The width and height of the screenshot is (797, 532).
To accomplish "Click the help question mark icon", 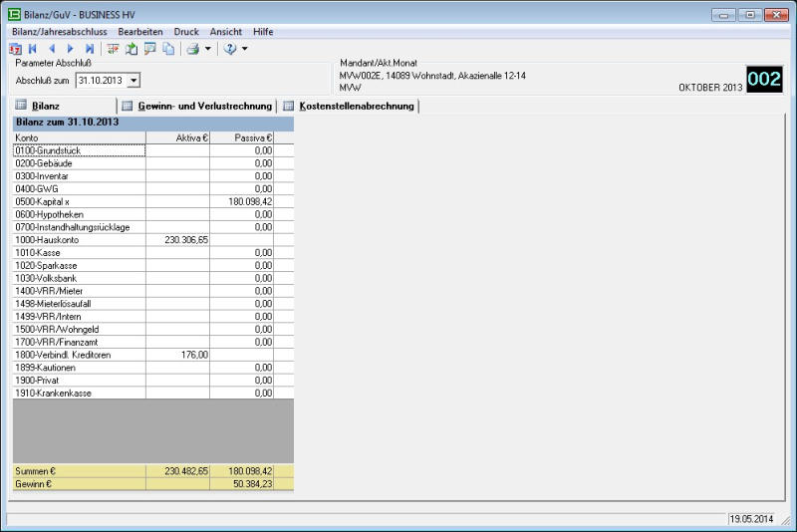I will (229, 49).
